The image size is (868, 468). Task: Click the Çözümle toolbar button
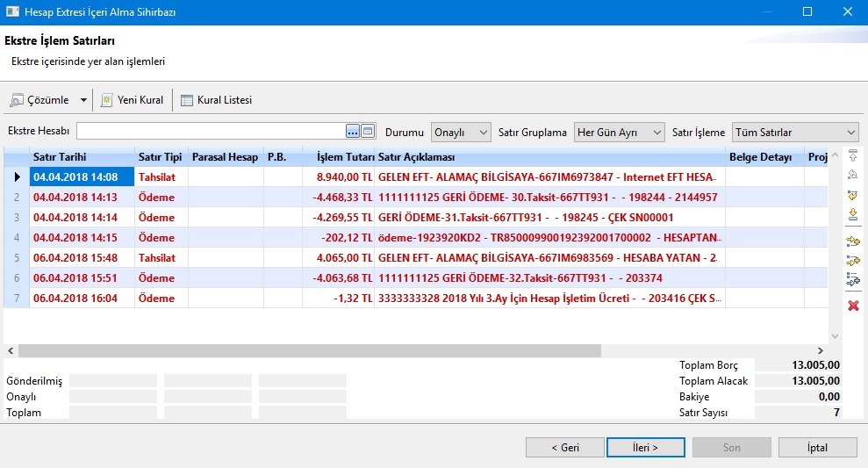(40, 100)
